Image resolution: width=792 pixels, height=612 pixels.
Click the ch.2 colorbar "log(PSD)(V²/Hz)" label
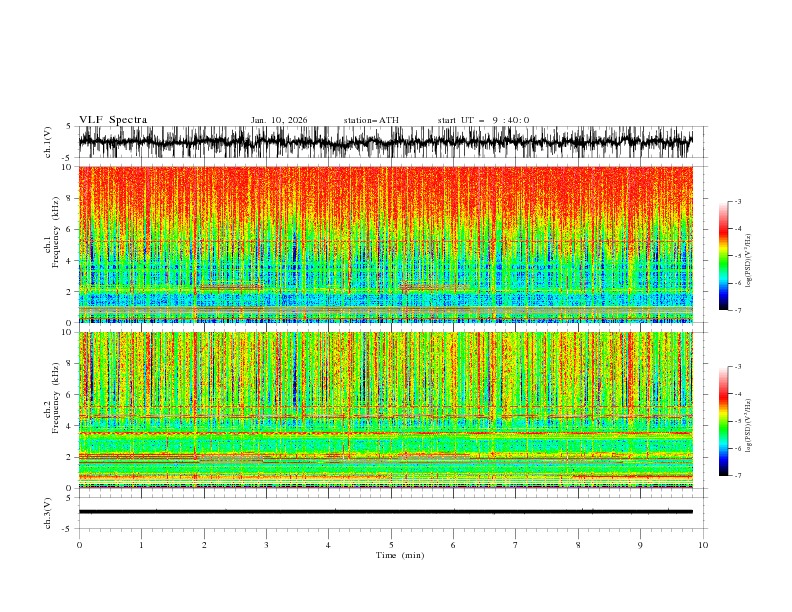tap(749, 426)
